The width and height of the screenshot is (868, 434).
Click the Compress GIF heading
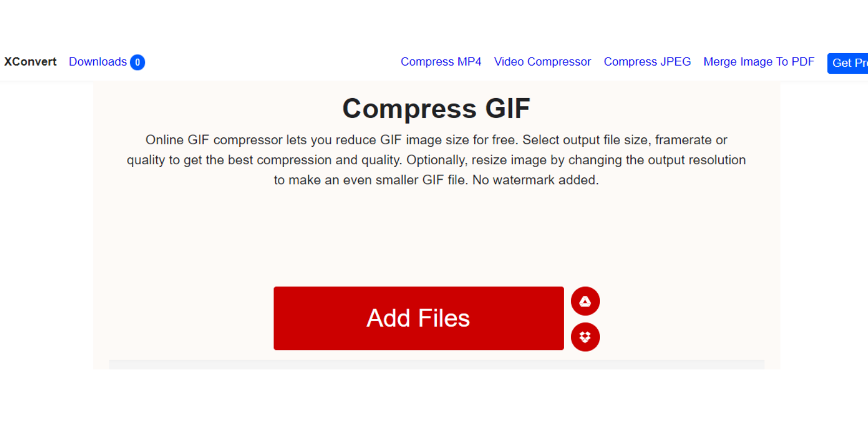[436, 108]
